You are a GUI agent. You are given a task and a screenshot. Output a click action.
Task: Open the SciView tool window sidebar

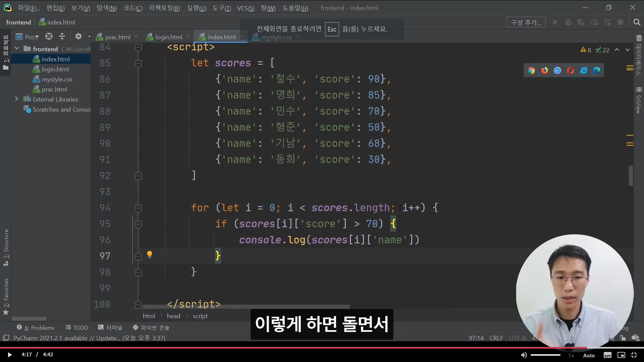(639, 101)
